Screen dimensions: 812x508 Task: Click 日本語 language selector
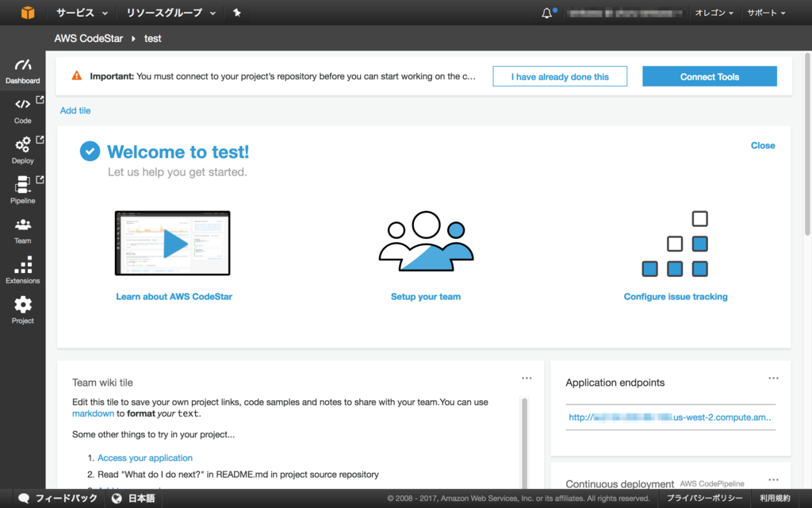(141, 498)
